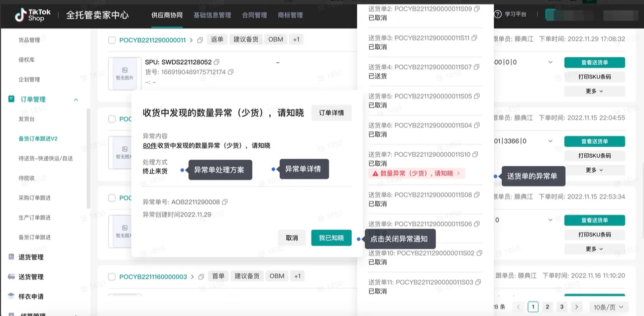Click the 送货管理 truck icon
This screenshot has height=316, width=644.
(11, 276)
